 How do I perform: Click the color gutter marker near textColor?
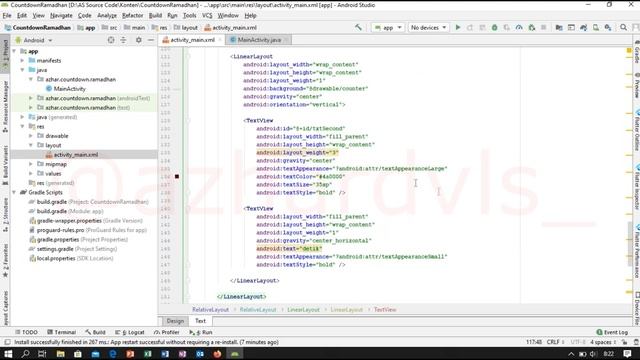[177, 176]
